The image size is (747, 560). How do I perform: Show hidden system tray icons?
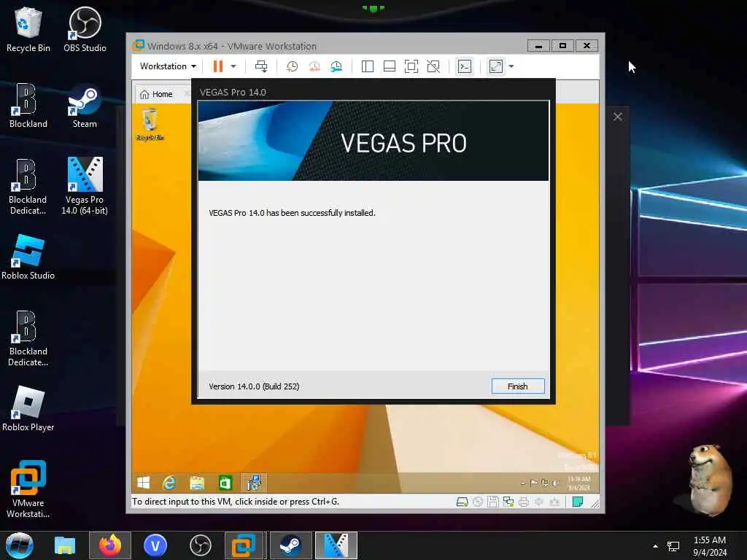(x=656, y=546)
